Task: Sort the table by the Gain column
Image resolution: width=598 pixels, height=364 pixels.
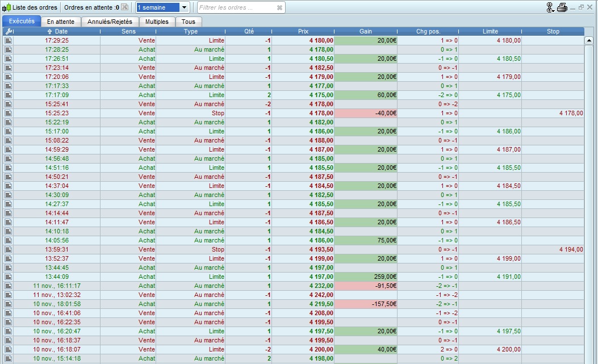Action: [366, 31]
